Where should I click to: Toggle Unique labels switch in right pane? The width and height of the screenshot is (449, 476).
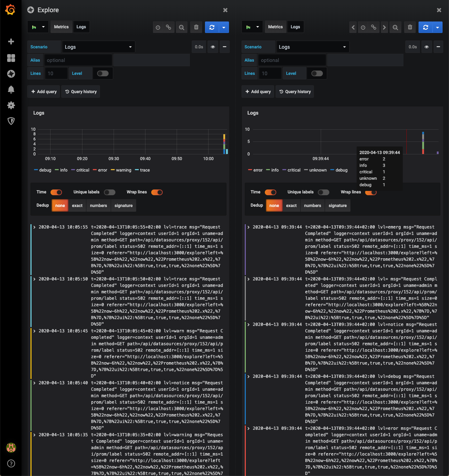[324, 192]
